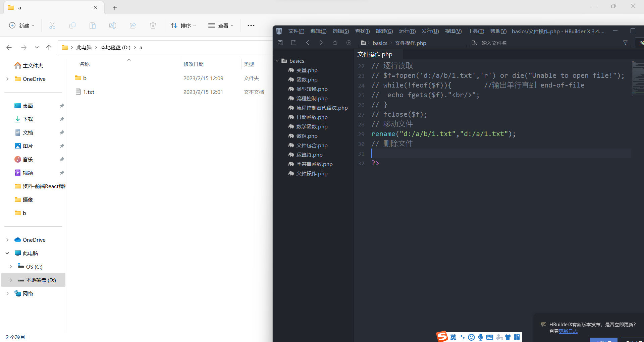The image size is (644, 342).
Task: Click HBuilder bookmark star icon
Action: coord(335,43)
